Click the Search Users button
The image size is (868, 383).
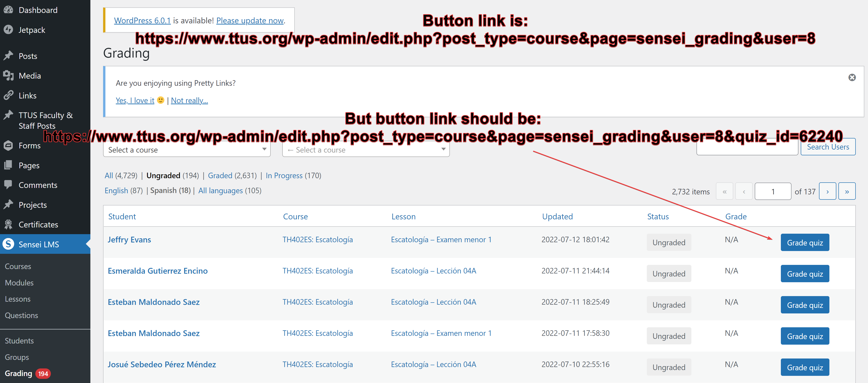[x=828, y=147]
